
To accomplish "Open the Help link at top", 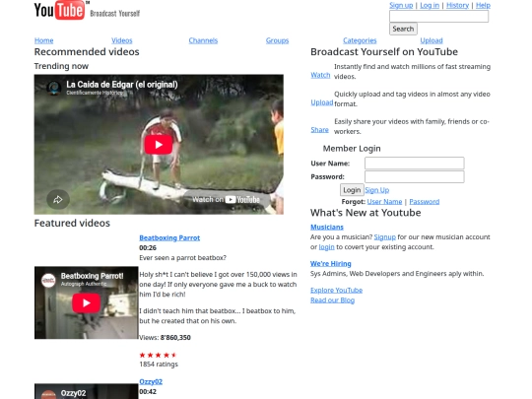I will pyautogui.click(x=483, y=5).
